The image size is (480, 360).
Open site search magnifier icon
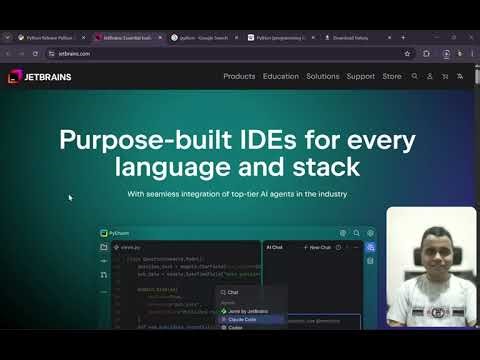414,76
